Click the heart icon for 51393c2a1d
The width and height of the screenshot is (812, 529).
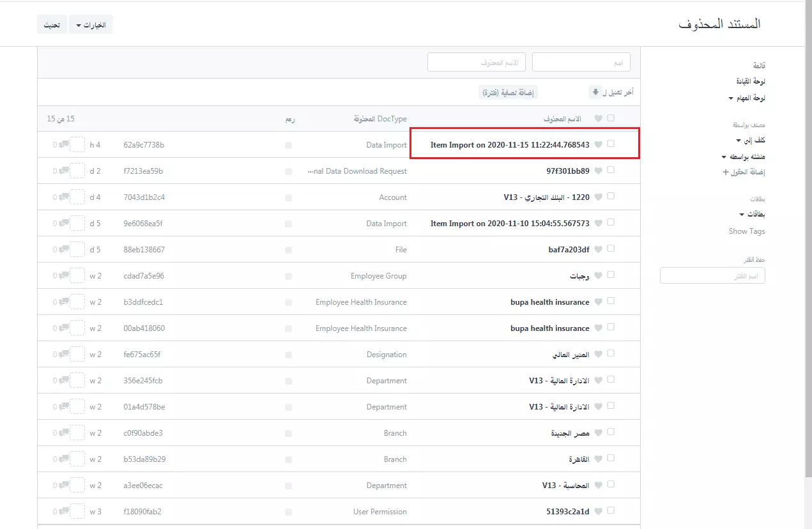click(598, 512)
